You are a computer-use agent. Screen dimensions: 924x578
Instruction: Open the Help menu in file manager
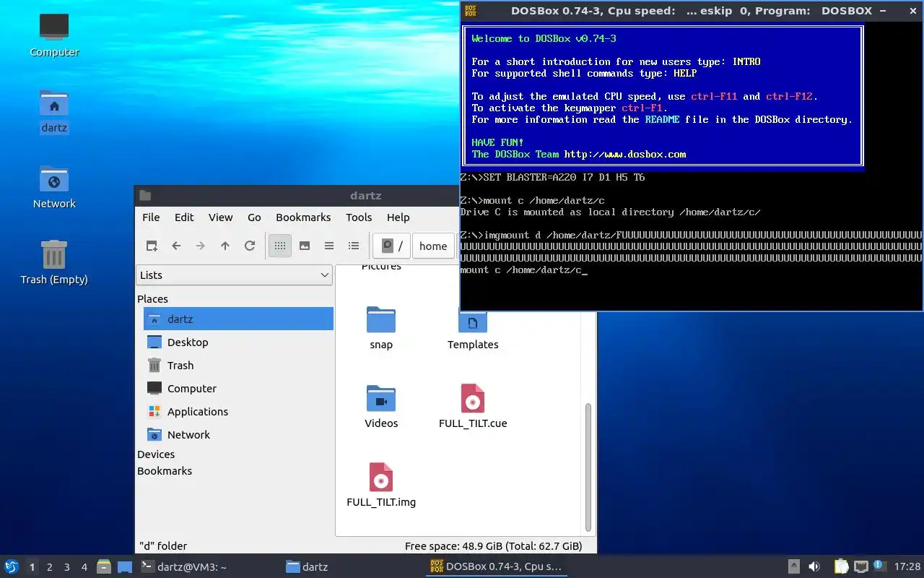[x=398, y=217]
